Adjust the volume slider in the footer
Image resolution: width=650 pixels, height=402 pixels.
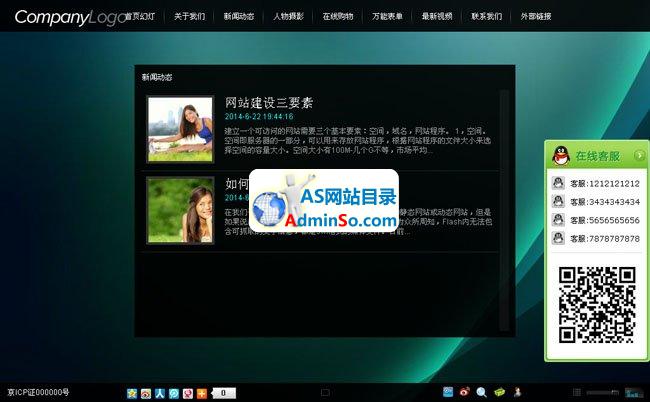(x=603, y=392)
